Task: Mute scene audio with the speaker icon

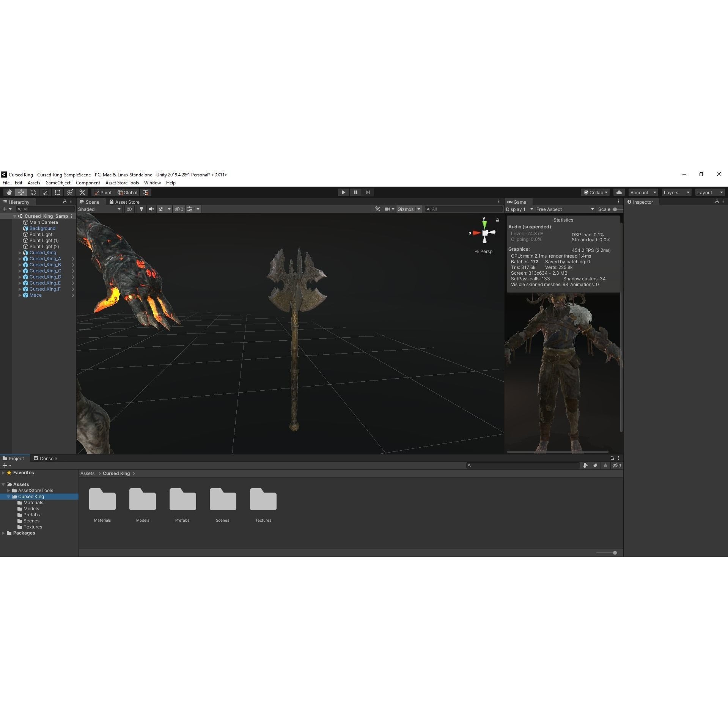Action: click(151, 209)
